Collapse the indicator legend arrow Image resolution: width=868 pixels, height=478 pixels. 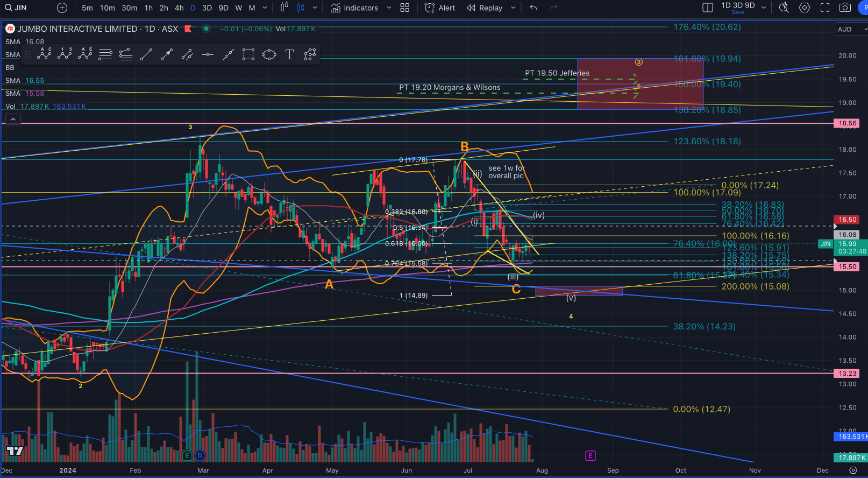click(x=13, y=119)
